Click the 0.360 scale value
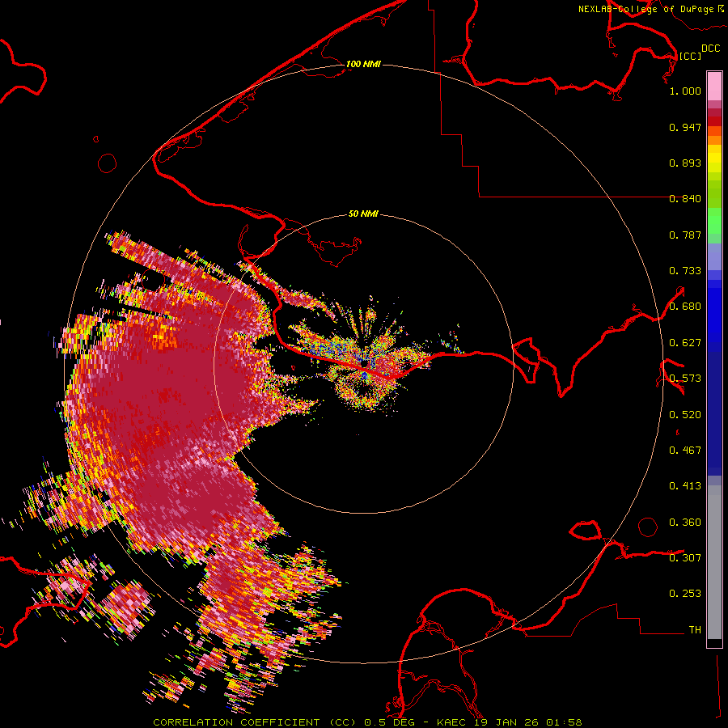The height and width of the screenshot is (728, 728). tap(685, 523)
